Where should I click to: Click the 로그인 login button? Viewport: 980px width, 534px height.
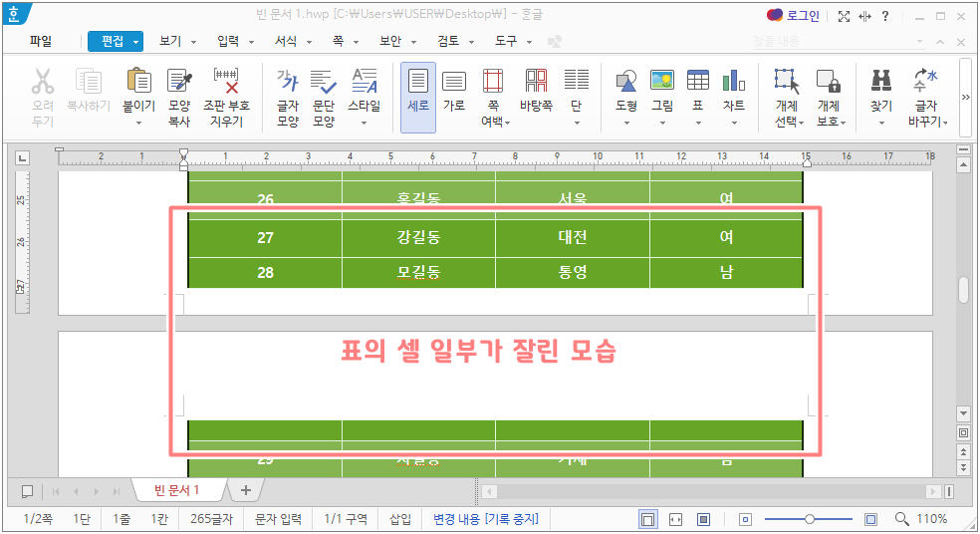[793, 16]
